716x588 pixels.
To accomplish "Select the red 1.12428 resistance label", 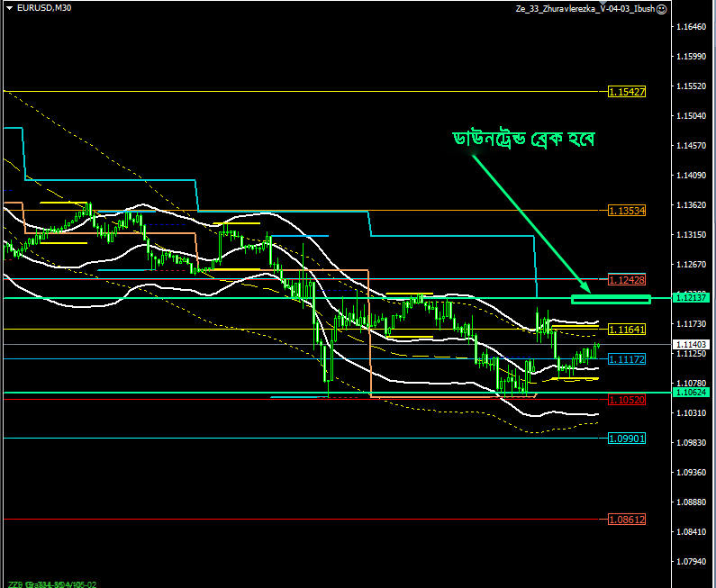I will [x=627, y=279].
